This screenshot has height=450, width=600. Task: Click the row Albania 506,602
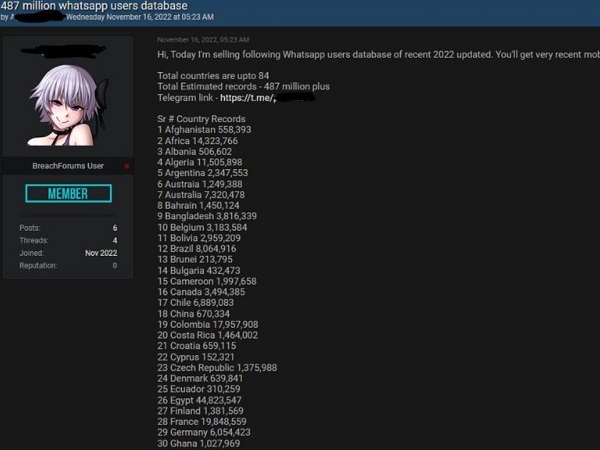(194, 152)
